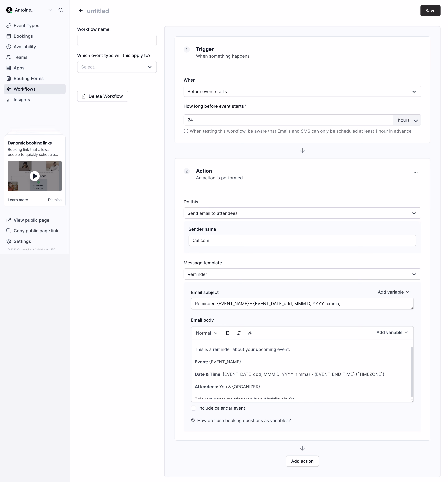Screen dimensions: 448x482
Task: Open Add variable in email body toolbar
Action: 392,332
